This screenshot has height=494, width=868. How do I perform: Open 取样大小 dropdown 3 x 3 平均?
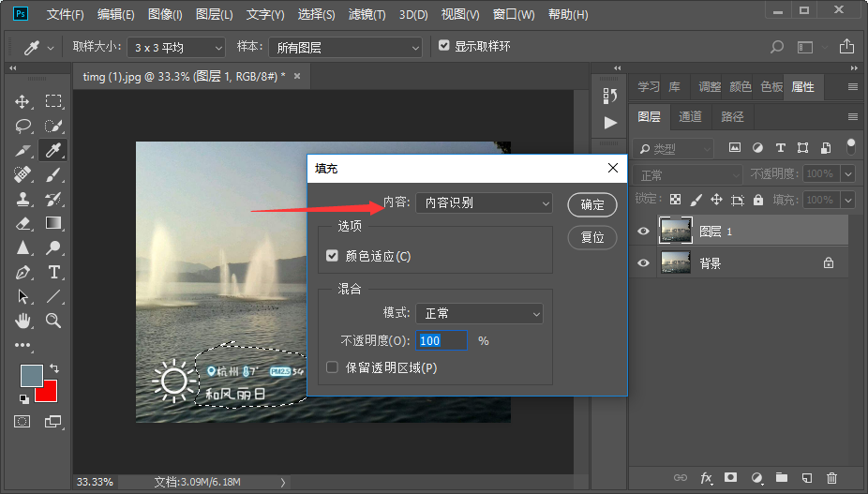pyautogui.click(x=176, y=48)
